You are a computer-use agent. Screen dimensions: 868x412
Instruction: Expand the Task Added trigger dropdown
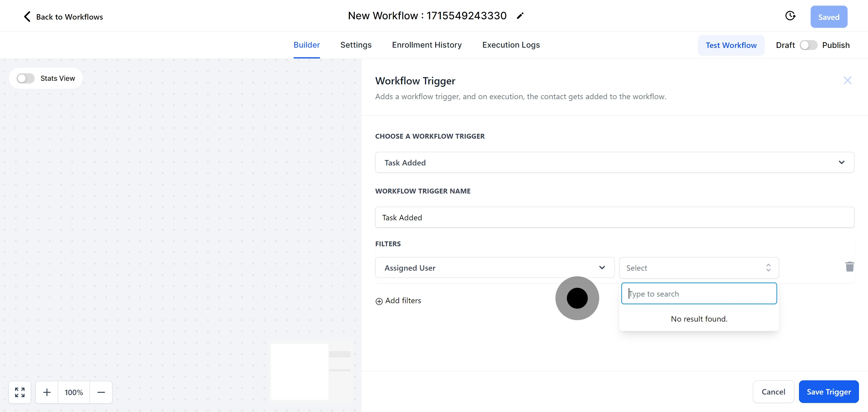614,162
